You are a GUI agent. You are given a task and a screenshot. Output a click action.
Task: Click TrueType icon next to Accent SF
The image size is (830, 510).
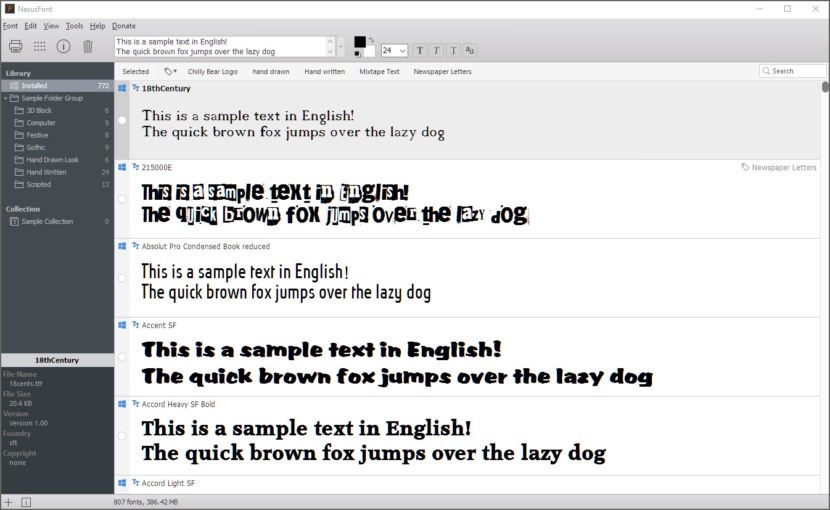tap(136, 325)
